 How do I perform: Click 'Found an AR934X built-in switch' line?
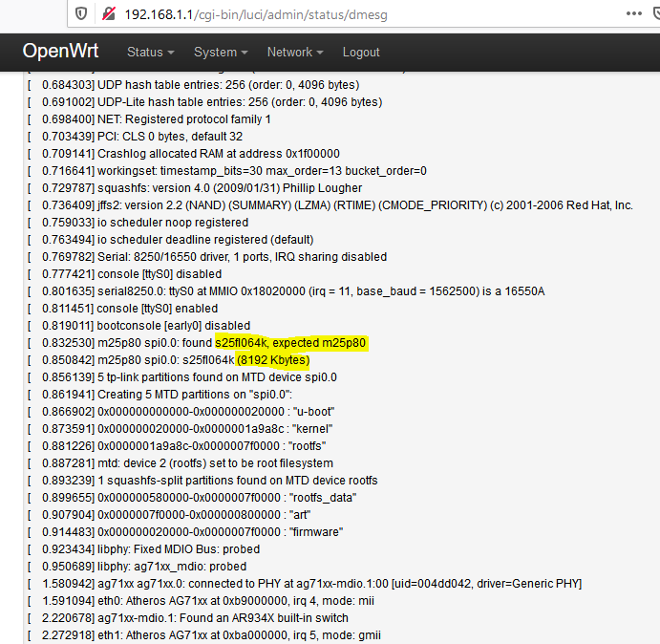tap(188, 618)
